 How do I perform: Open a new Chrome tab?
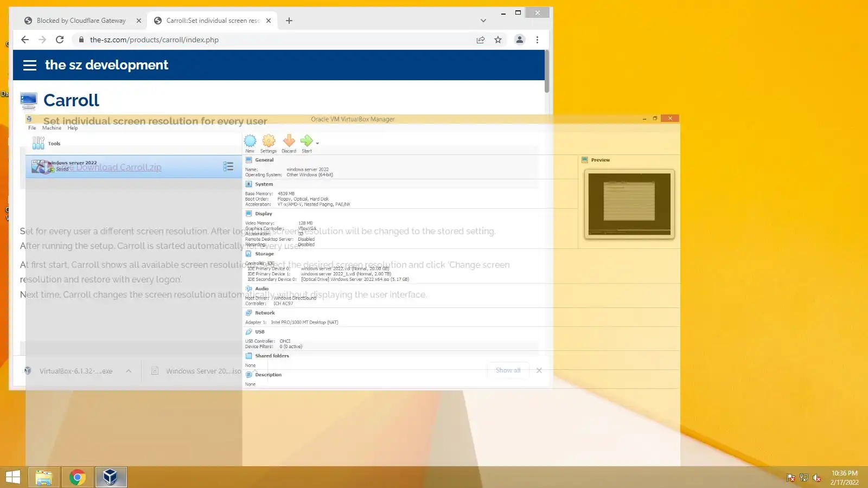point(289,21)
